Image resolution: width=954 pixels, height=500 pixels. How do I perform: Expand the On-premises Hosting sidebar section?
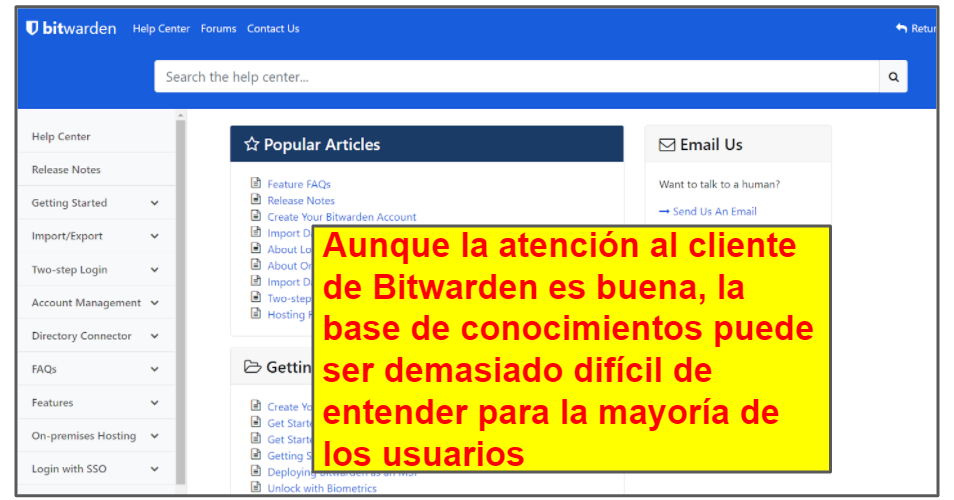pyautogui.click(x=155, y=436)
